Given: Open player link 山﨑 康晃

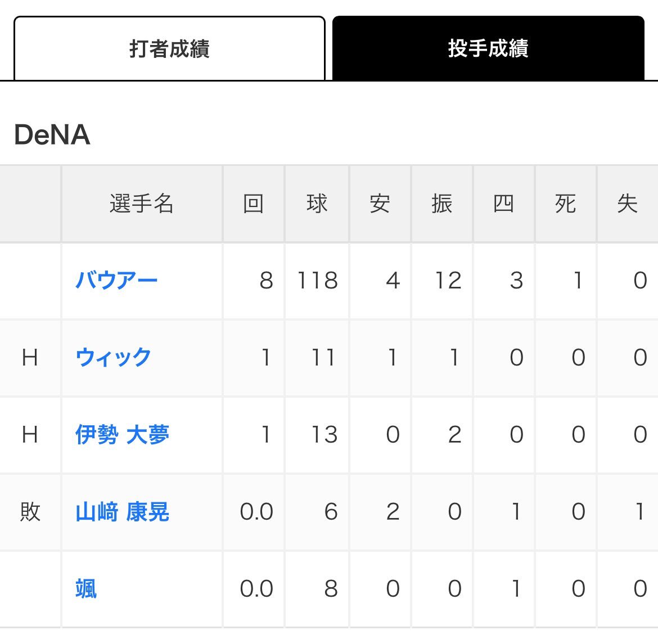Looking at the screenshot, I should (122, 512).
